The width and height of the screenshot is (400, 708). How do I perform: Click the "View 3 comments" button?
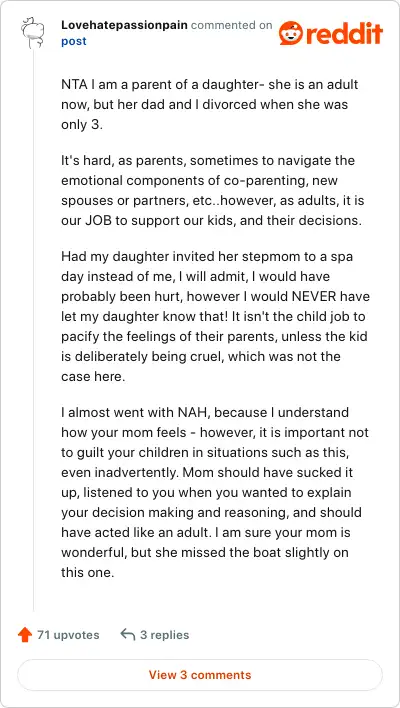(x=200, y=675)
